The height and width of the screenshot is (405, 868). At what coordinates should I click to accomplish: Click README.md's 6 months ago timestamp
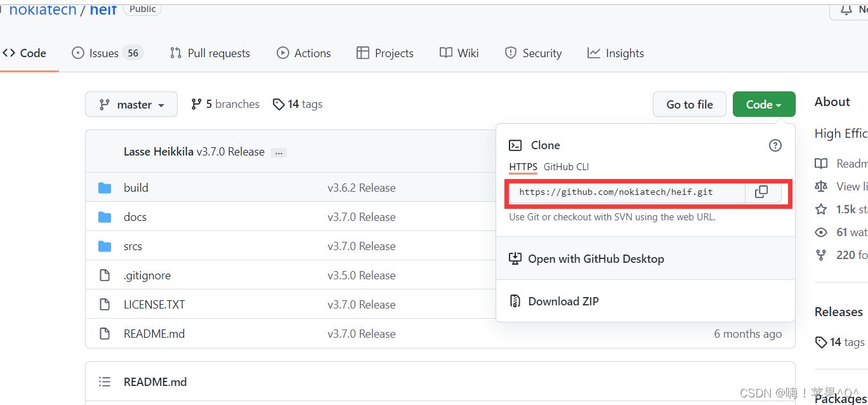point(748,334)
